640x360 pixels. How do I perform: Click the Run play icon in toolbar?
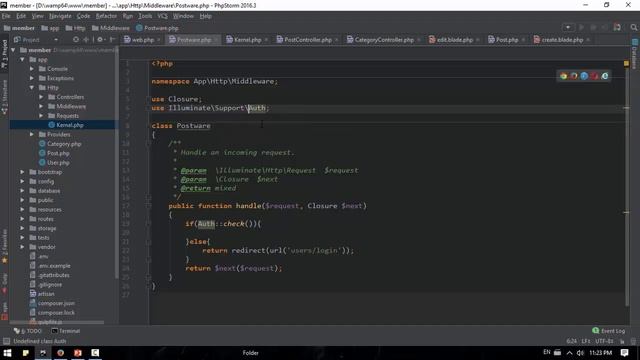(x=581, y=27)
